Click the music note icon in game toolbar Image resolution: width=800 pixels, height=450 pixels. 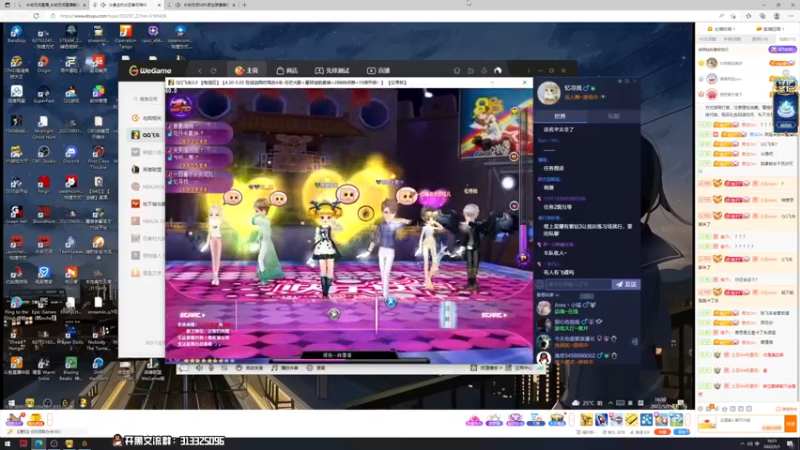point(274,368)
